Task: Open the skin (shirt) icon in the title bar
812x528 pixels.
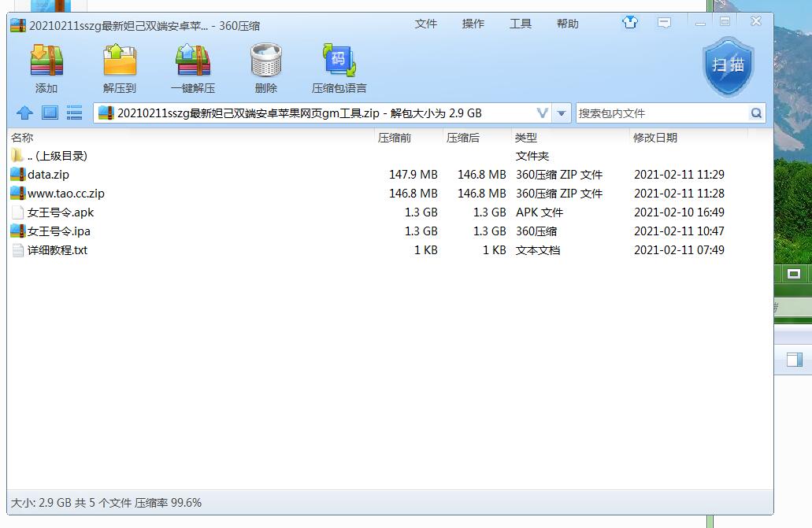Action: [630, 23]
